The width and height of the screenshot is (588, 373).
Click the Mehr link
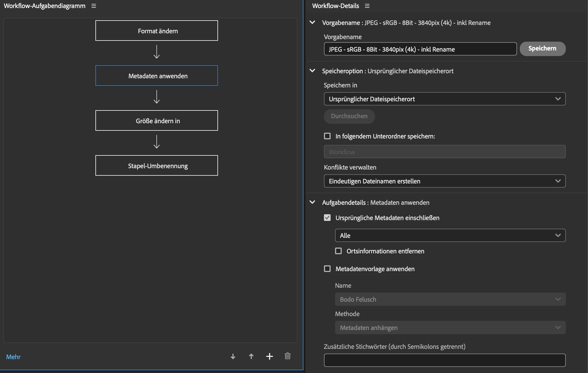[13, 357]
